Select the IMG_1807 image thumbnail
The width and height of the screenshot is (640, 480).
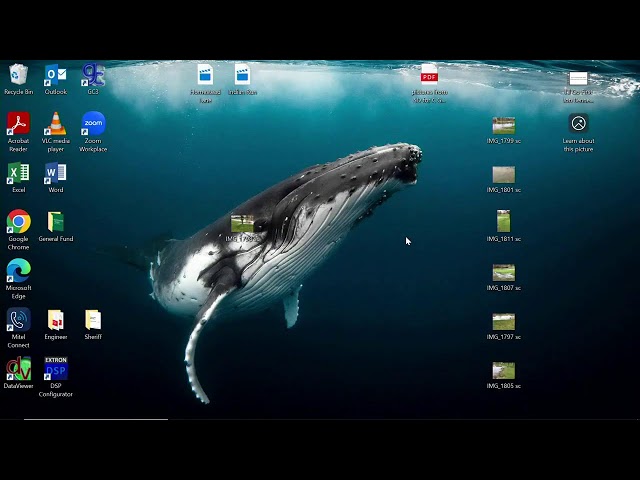pyautogui.click(x=504, y=273)
